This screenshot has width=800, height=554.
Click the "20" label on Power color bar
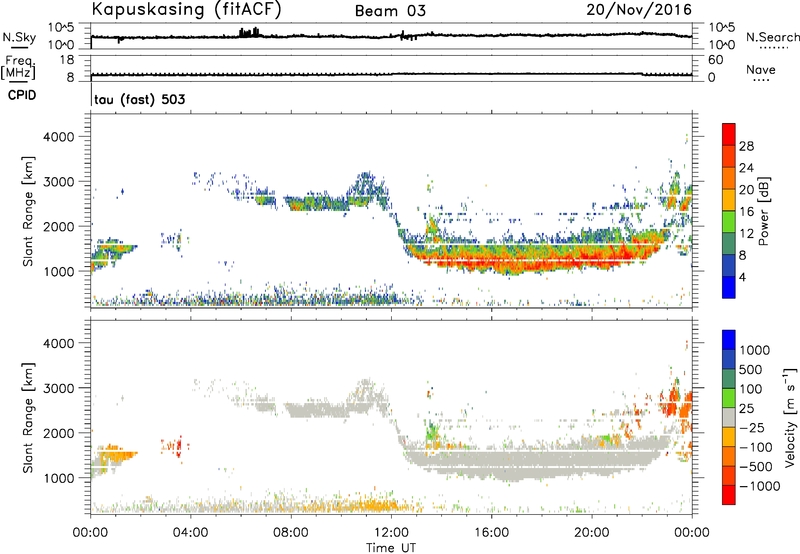click(746, 190)
